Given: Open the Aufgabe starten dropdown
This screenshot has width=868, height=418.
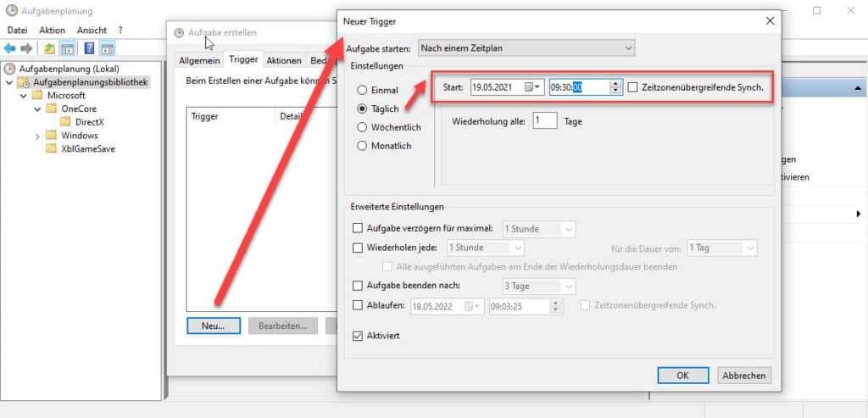Looking at the screenshot, I should click(x=526, y=48).
